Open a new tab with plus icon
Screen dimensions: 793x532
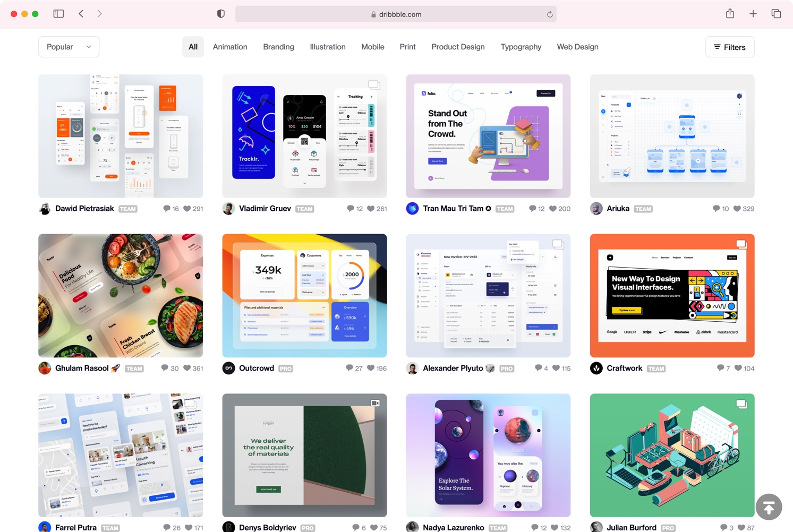(x=753, y=14)
